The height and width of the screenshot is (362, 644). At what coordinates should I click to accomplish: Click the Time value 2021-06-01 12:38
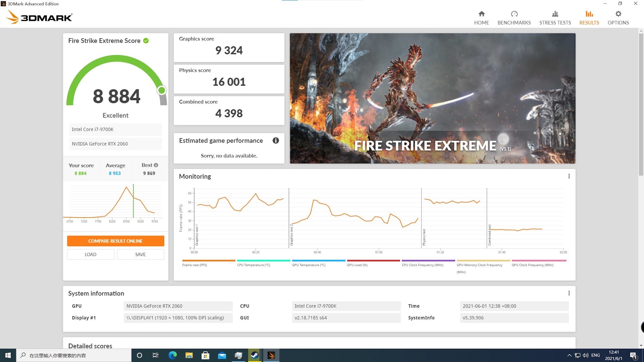[x=514, y=306]
